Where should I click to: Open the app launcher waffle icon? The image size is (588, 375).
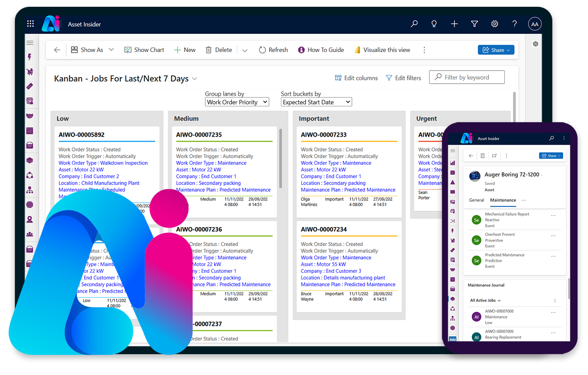30,24
